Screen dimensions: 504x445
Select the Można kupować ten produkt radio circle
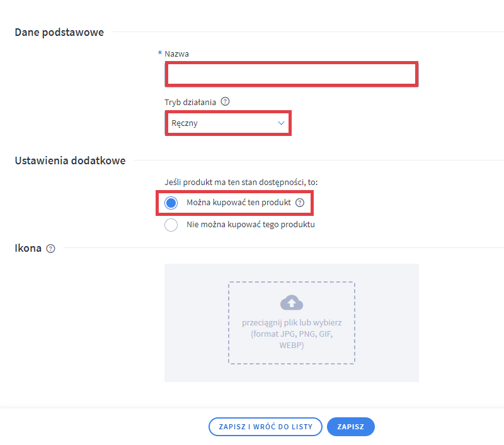tap(171, 203)
